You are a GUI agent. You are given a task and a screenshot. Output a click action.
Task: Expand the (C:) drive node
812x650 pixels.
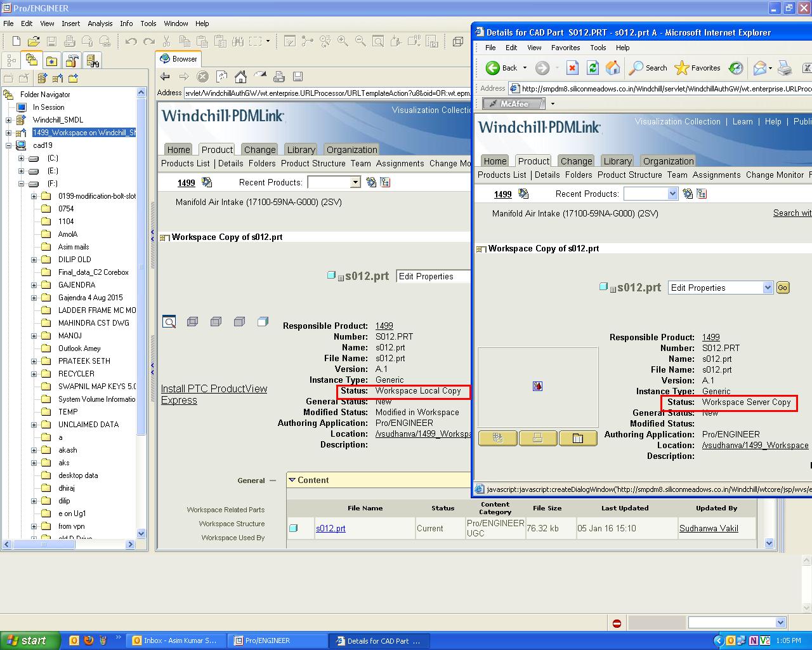(21, 158)
